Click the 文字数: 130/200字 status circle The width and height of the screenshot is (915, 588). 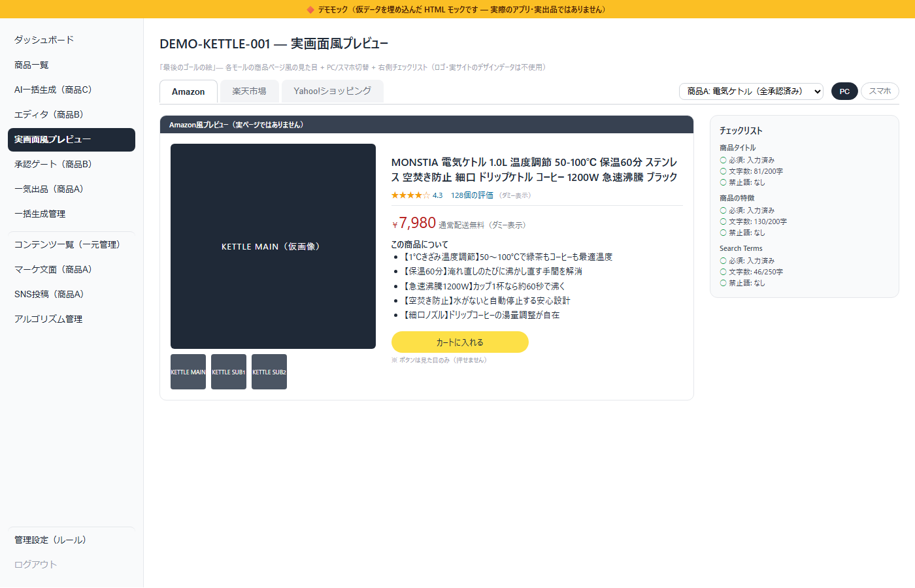click(x=724, y=221)
